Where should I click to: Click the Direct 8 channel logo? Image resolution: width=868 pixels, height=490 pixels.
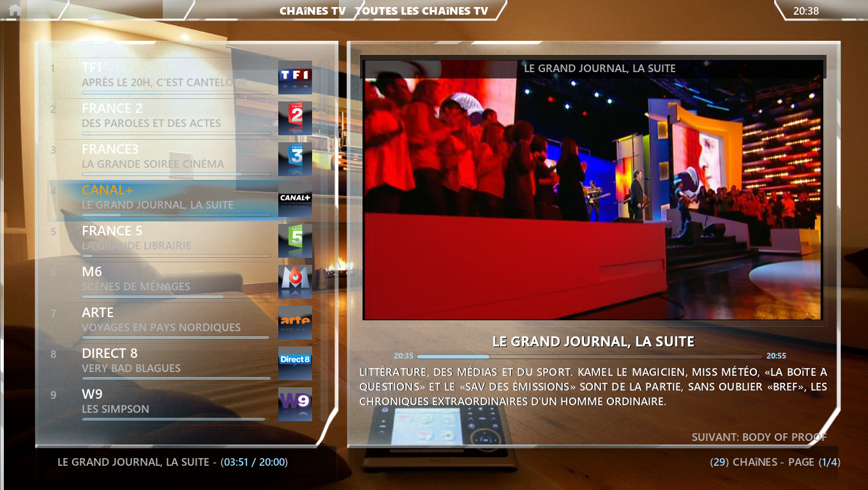point(295,363)
